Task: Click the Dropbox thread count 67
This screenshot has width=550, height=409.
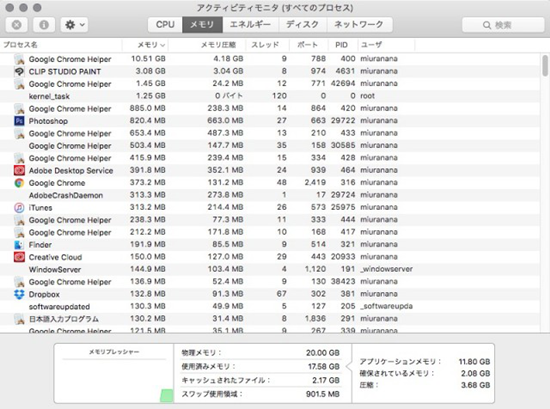Action: pyautogui.click(x=282, y=294)
